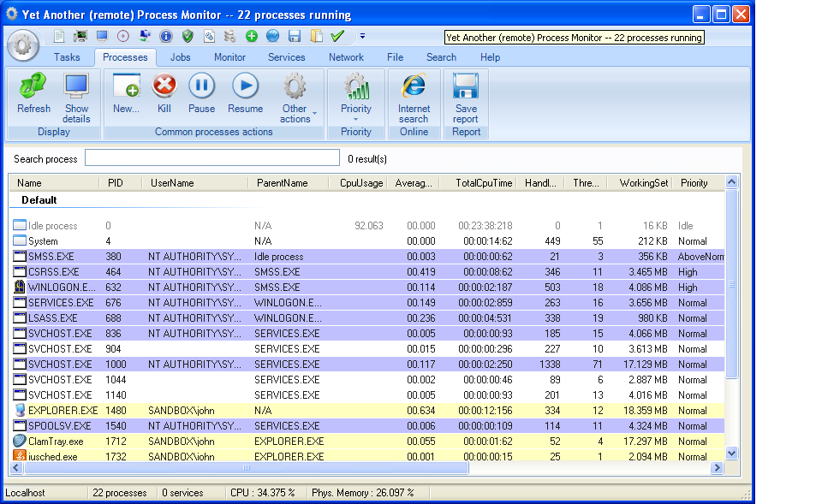Sort list by CpuUsage column header

[360, 183]
